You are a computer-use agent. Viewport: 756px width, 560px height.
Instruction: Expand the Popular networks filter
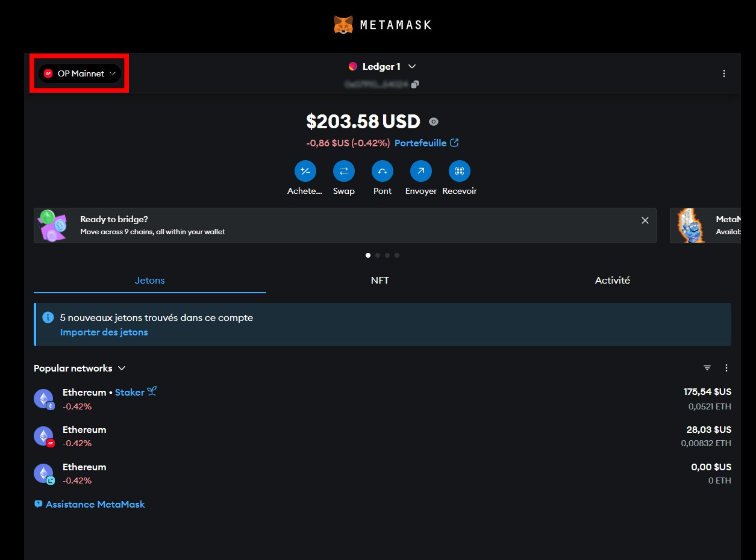(80, 369)
